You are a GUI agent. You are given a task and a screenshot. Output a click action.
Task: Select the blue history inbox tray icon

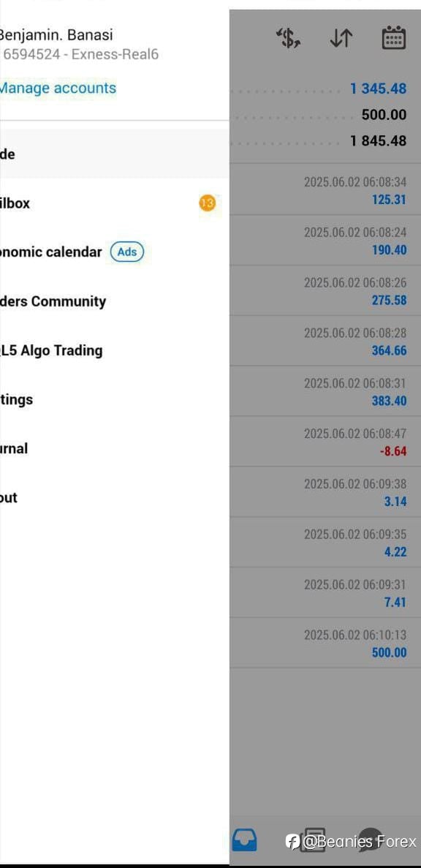244,840
